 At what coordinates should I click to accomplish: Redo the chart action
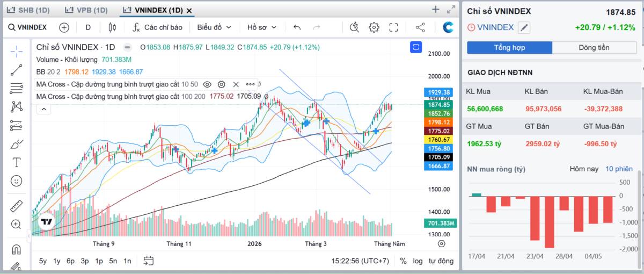tap(317, 27)
